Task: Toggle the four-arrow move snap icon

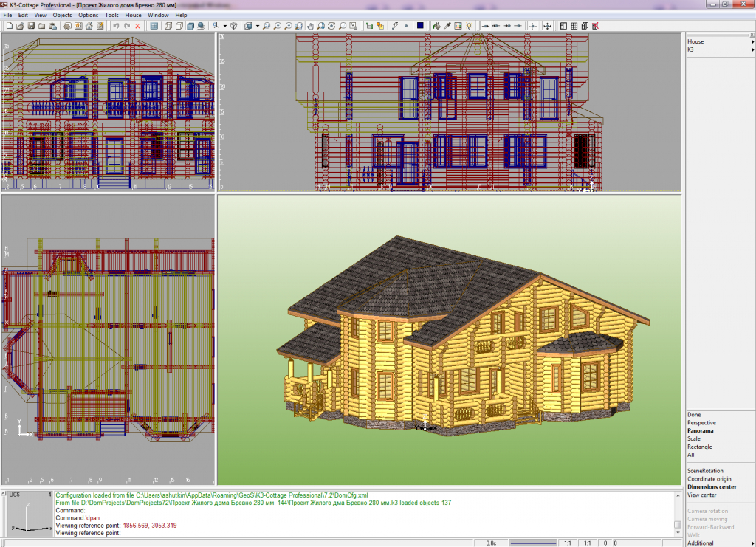Action: tap(547, 26)
